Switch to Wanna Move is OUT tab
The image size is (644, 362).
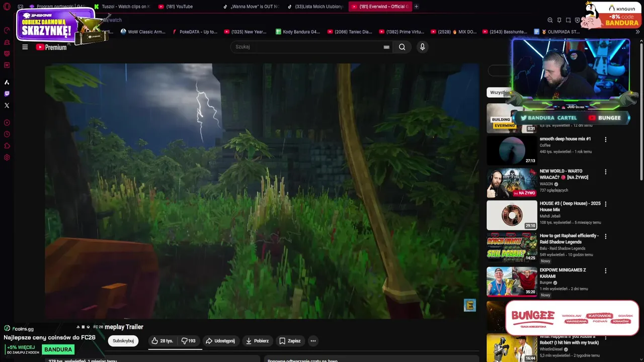[251, 7]
